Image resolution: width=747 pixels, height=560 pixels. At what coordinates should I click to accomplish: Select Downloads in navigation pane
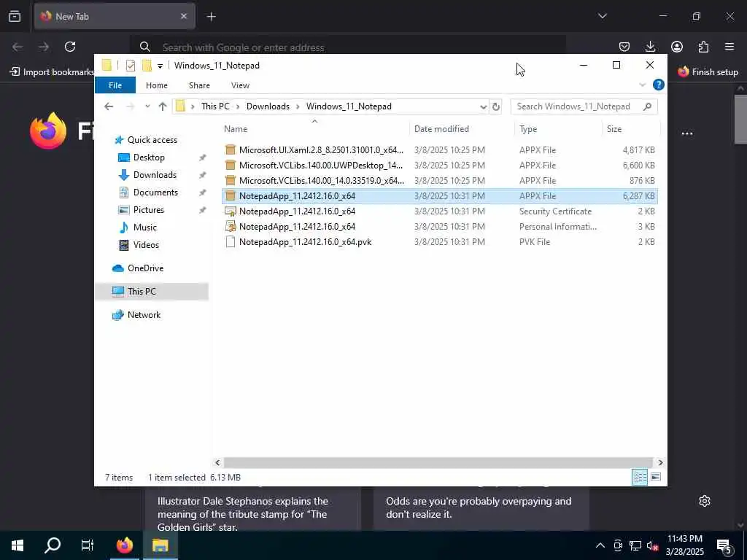click(155, 175)
